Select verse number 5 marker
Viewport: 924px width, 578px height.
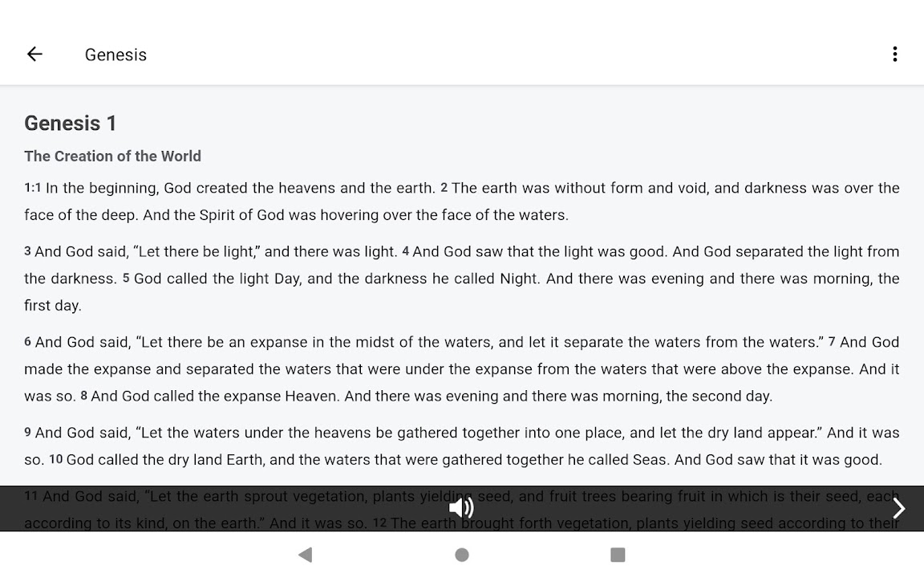(x=126, y=279)
